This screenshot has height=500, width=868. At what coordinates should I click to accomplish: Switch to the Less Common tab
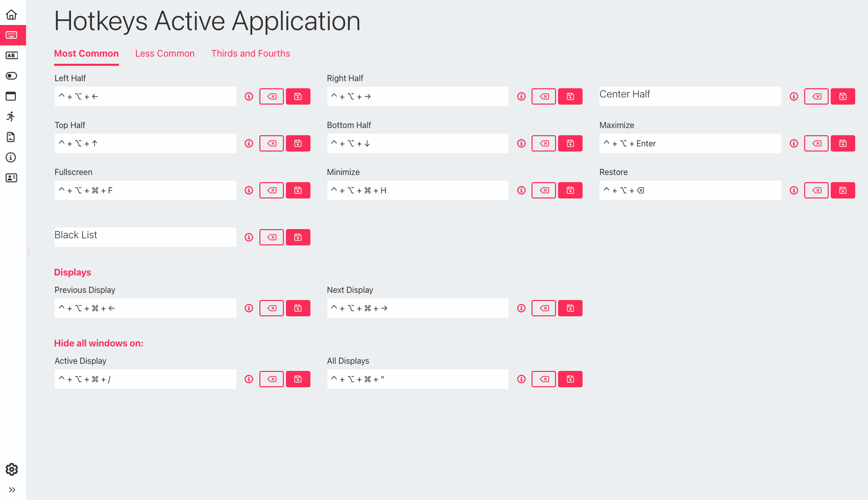165,54
